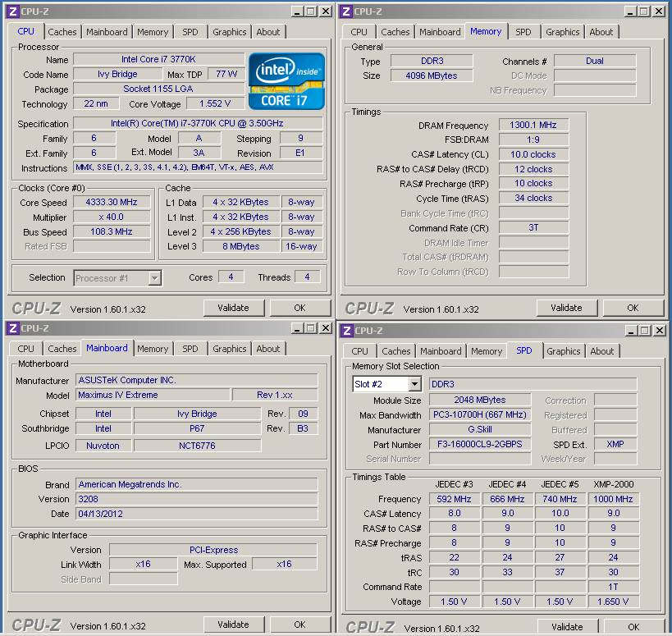
Task: Click the DRAM Frequency value '1300.1 MHz'
Action: (533, 125)
